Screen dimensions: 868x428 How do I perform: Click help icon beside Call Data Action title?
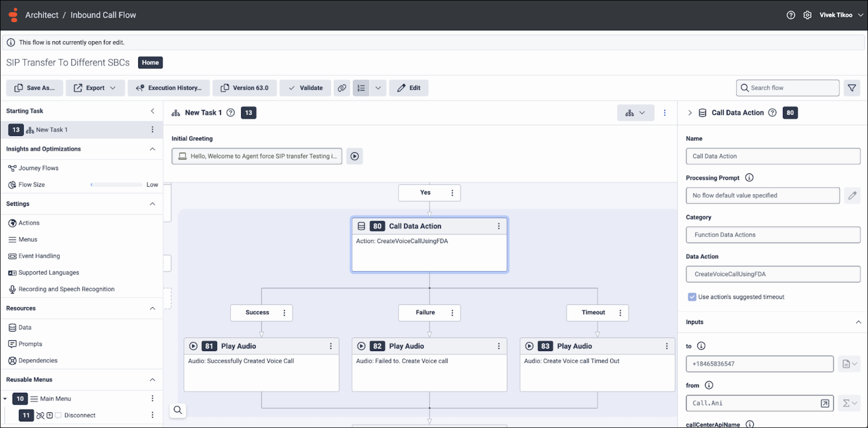(x=772, y=113)
